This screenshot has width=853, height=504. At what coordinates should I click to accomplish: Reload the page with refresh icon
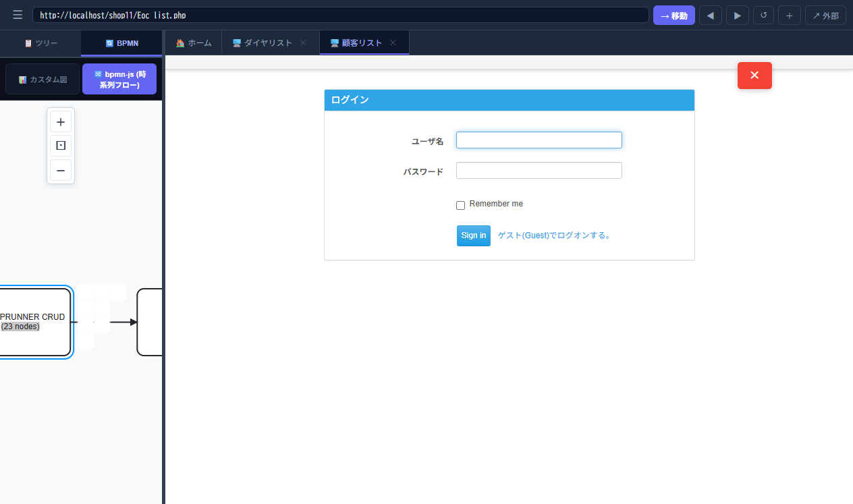click(x=763, y=16)
